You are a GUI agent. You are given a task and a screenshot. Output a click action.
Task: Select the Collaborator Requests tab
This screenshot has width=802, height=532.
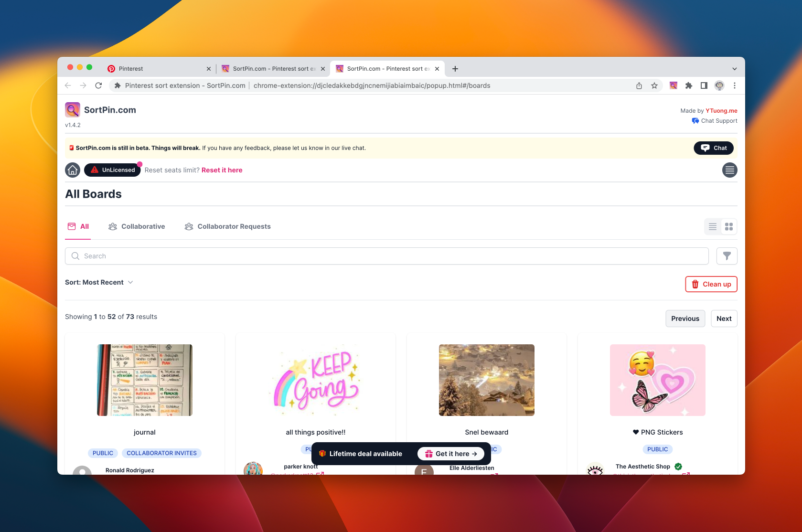tap(227, 226)
